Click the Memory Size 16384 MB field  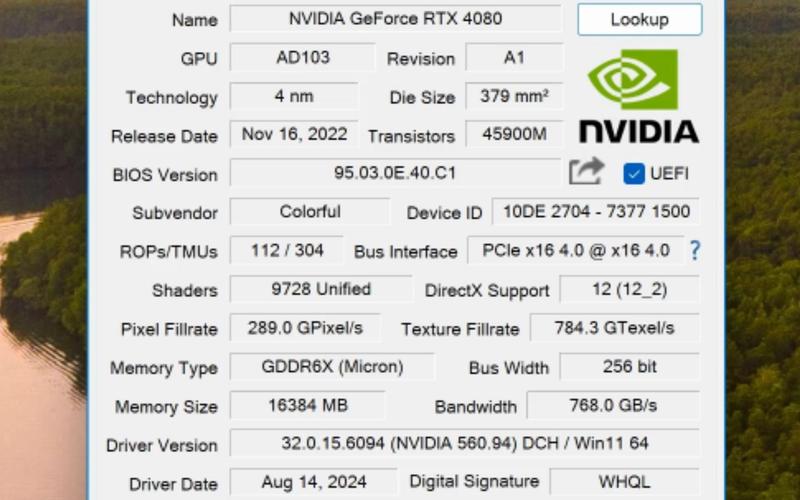tap(306, 405)
